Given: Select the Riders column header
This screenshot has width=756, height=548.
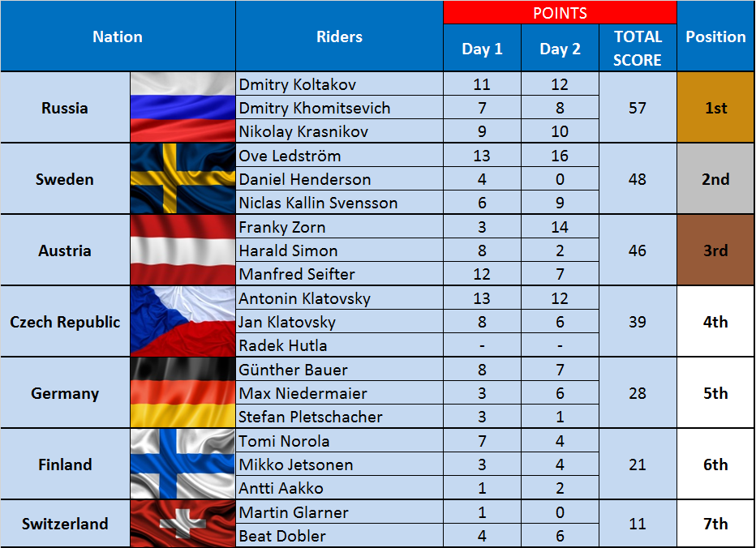Looking at the screenshot, I should click(339, 36).
